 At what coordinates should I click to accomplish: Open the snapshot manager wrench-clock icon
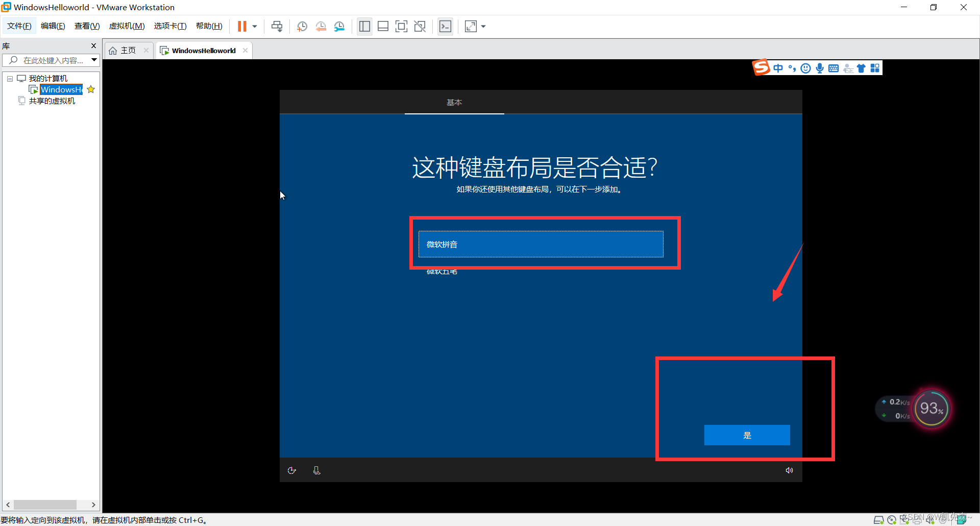tap(339, 27)
